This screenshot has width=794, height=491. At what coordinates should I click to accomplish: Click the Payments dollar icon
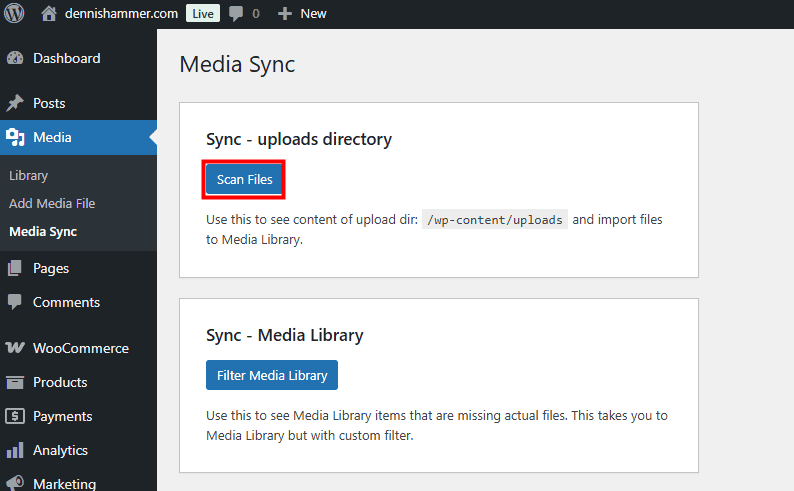(15, 416)
